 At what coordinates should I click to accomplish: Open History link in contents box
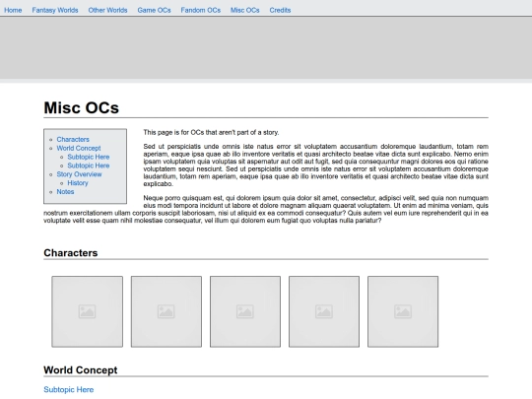point(78,183)
